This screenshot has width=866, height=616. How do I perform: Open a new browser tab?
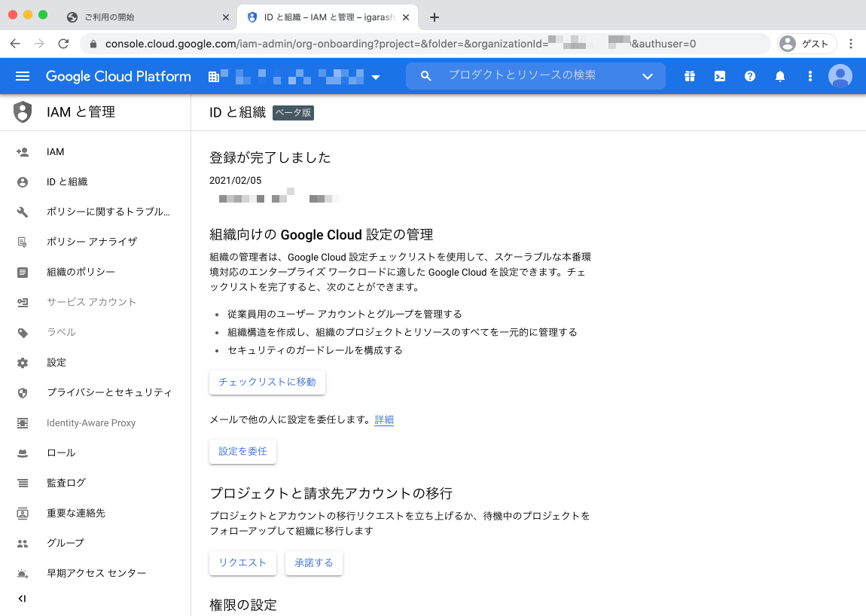coord(435,17)
